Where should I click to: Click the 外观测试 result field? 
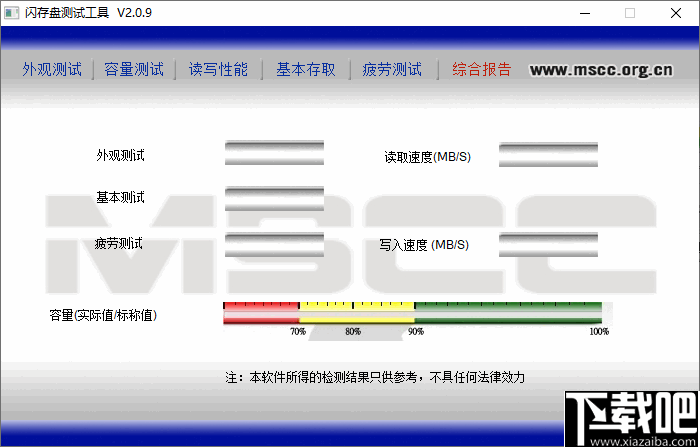click(274, 153)
